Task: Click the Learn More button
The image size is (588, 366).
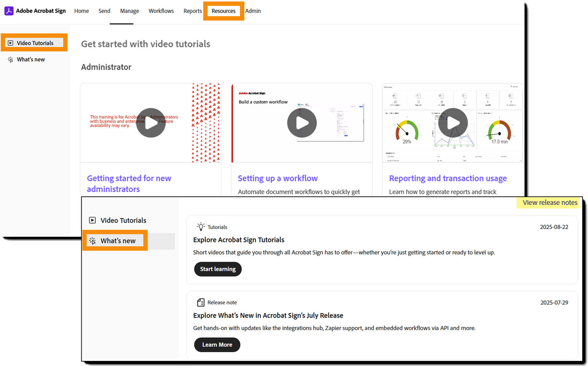Action: [x=217, y=345]
